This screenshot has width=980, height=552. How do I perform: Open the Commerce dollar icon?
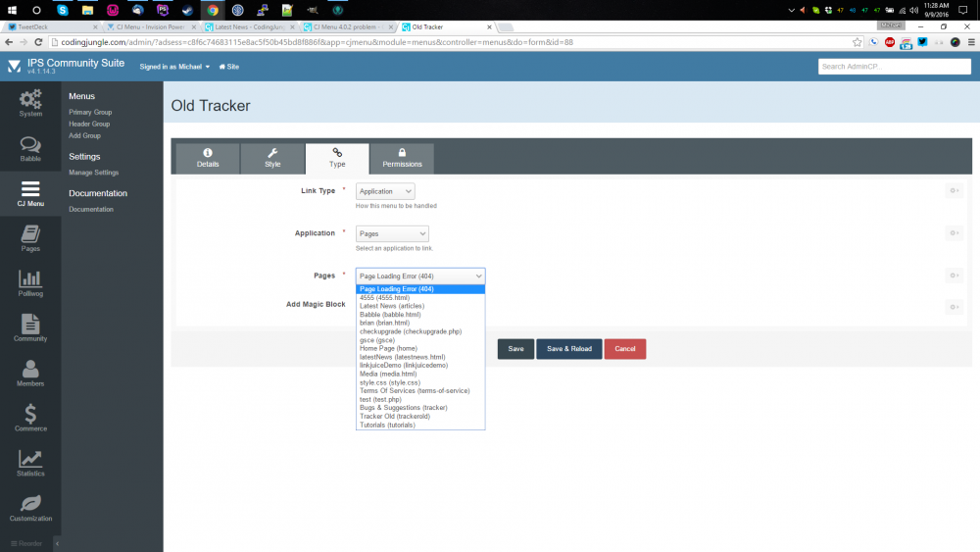tap(30, 418)
